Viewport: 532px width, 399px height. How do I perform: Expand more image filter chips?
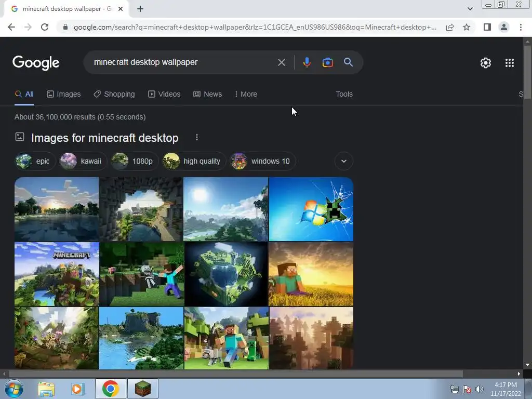point(344,161)
